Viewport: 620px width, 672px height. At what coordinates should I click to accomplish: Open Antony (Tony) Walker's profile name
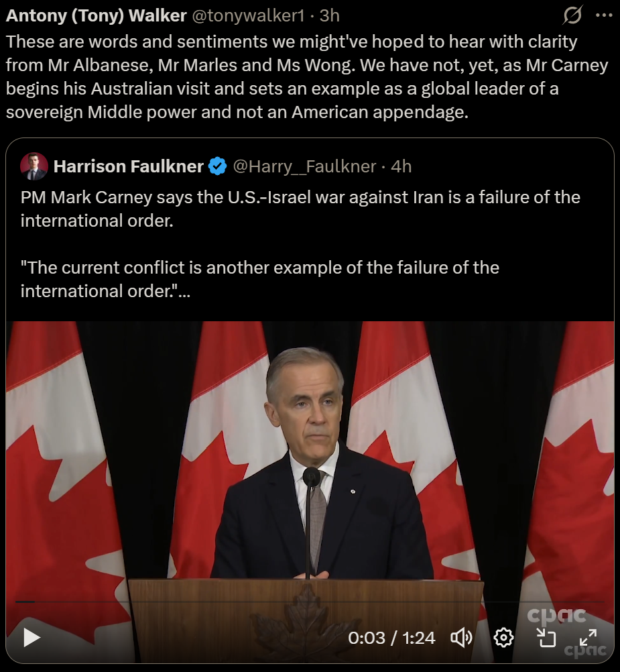(97, 15)
